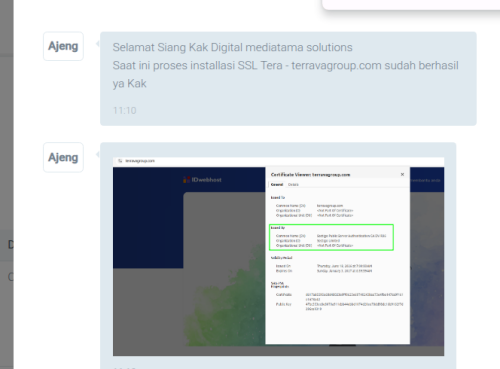Open the certificate screenshot image attachment
Image resolution: width=500 pixels, height=369 pixels.
coord(278,256)
